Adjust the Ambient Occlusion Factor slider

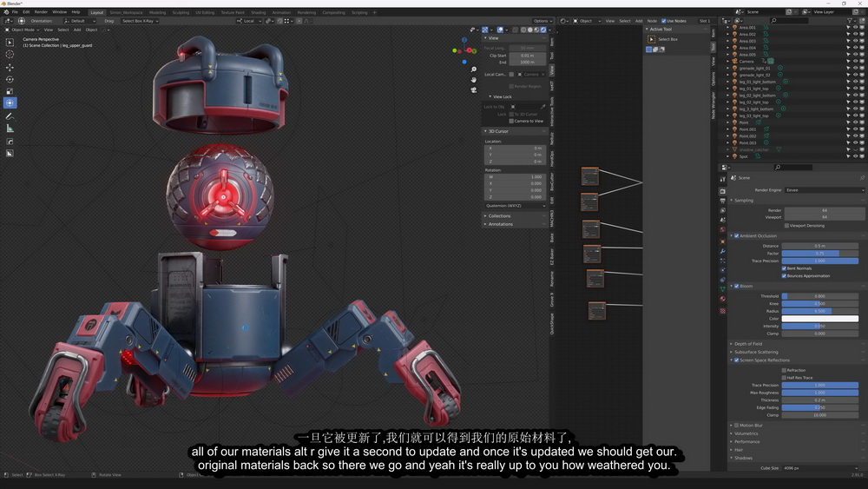(820, 254)
